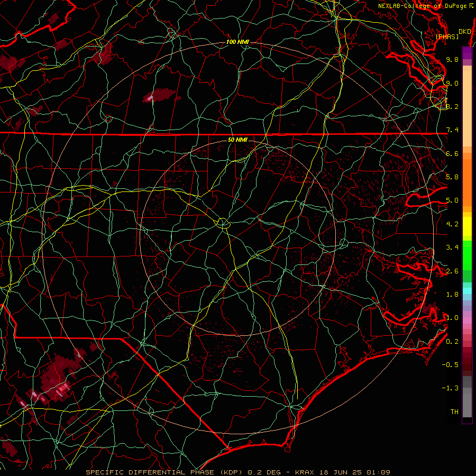Click the [PHAS] legend header
The image size is (476, 476).
447,36
